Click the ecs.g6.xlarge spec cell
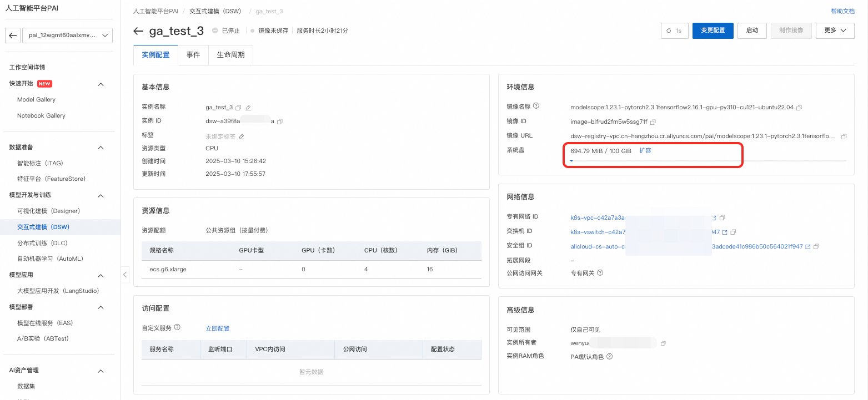The width and height of the screenshot is (868, 400). coord(168,269)
